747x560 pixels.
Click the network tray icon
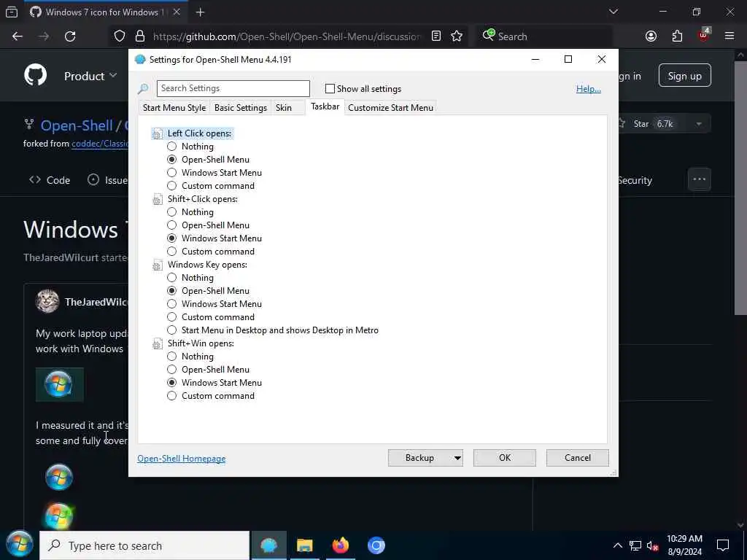click(635, 545)
